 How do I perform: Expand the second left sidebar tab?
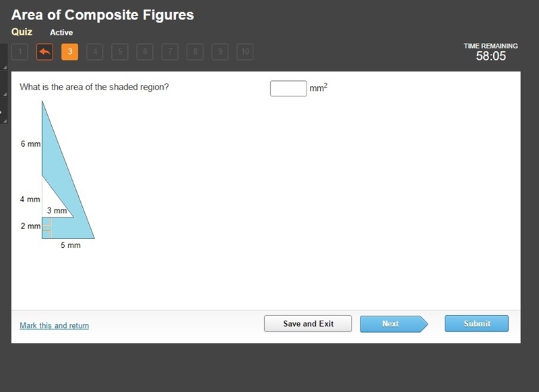[4, 84]
